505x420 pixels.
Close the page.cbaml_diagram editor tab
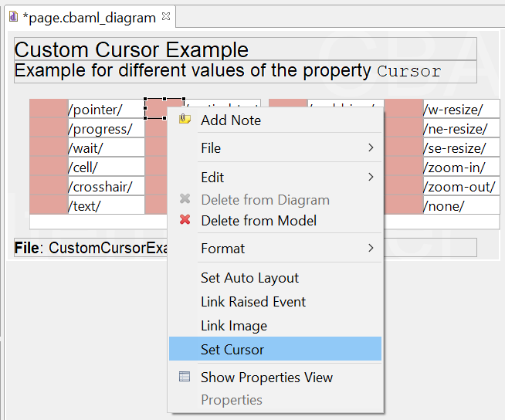tap(166, 16)
